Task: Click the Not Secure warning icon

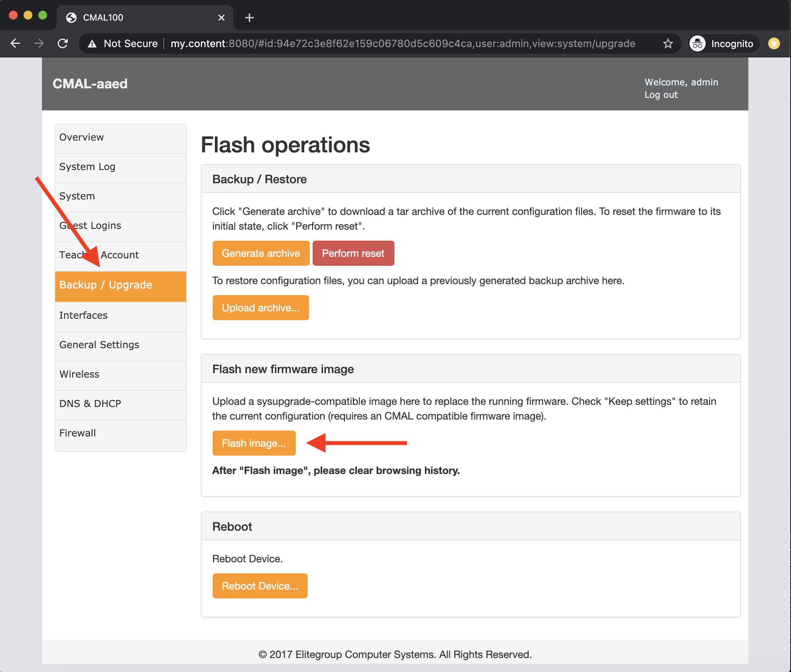Action: point(92,44)
